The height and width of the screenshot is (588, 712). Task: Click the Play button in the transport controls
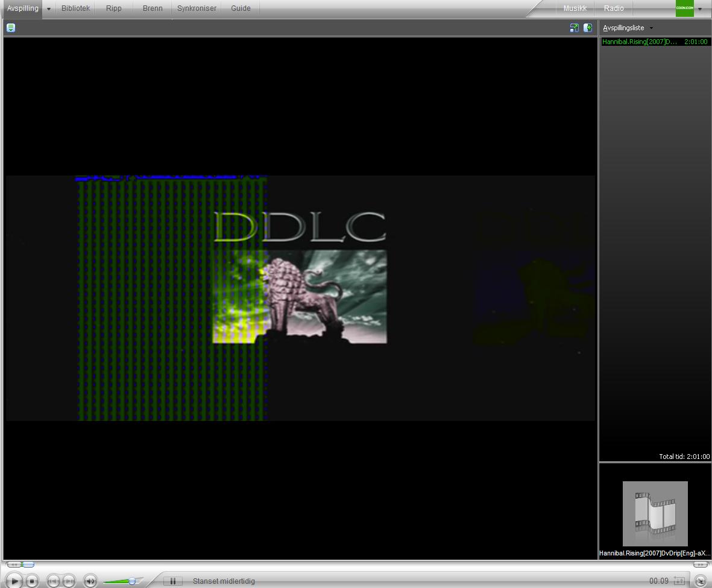14,581
